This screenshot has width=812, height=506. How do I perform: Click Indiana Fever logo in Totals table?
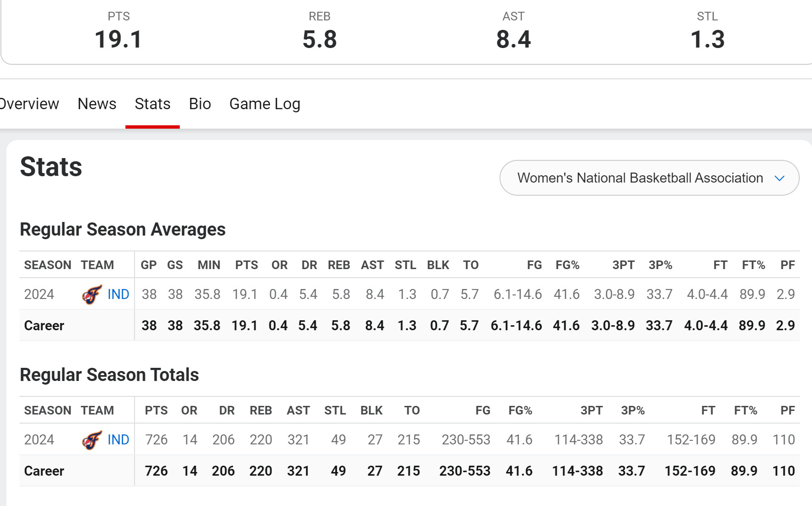92,440
